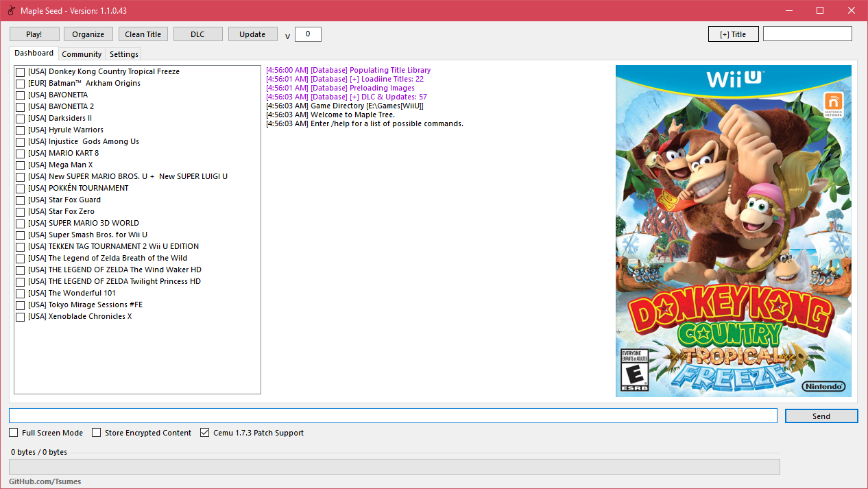The height and width of the screenshot is (489, 868).
Task: Click the Game Directory log line
Action: pyautogui.click(x=345, y=106)
